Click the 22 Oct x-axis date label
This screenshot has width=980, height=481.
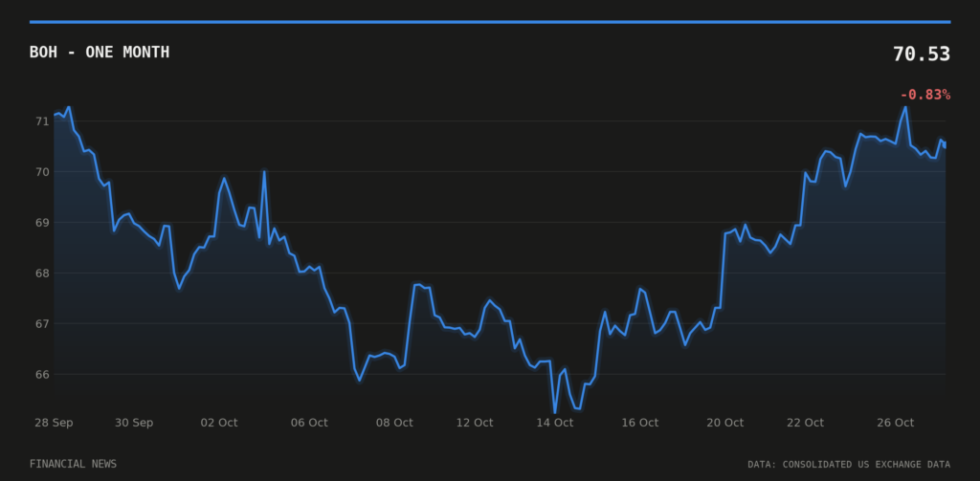(x=805, y=423)
